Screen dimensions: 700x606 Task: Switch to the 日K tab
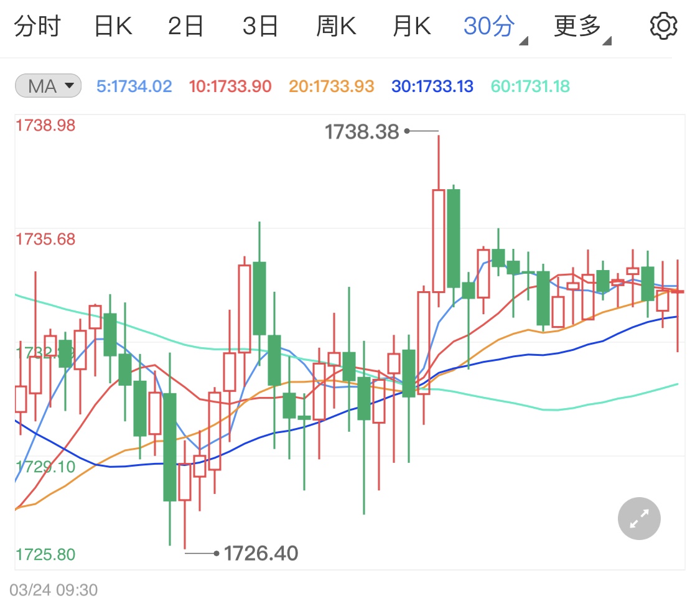(113, 26)
